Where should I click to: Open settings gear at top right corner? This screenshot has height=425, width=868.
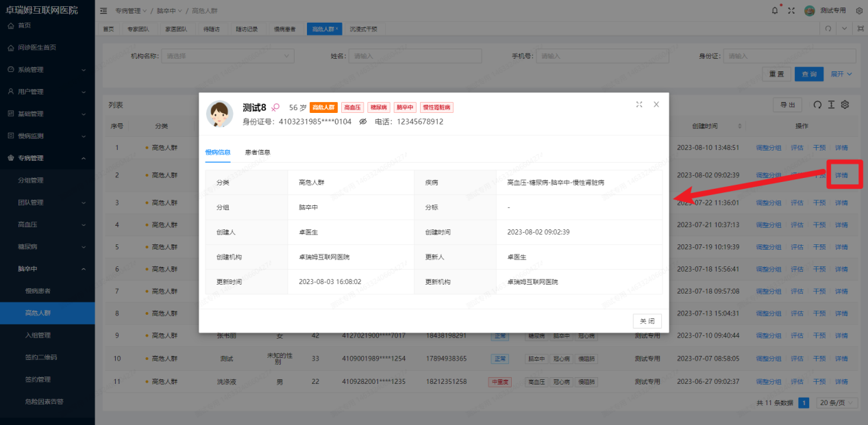(x=859, y=11)
